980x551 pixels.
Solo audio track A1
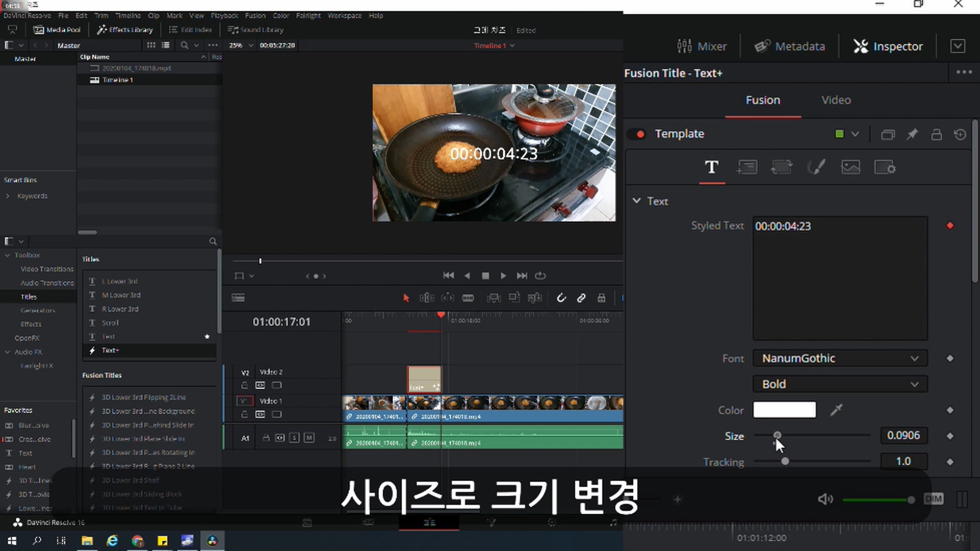(295, 438)
